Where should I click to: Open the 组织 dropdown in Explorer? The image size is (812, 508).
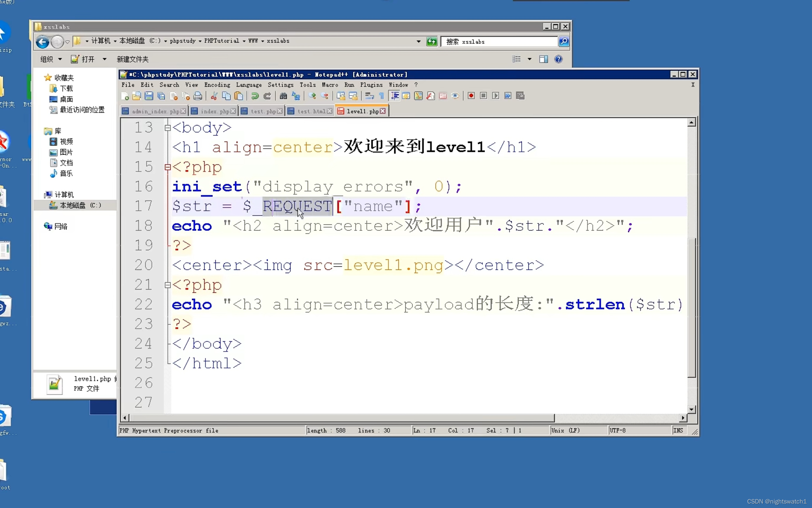(x=51, y=59)
